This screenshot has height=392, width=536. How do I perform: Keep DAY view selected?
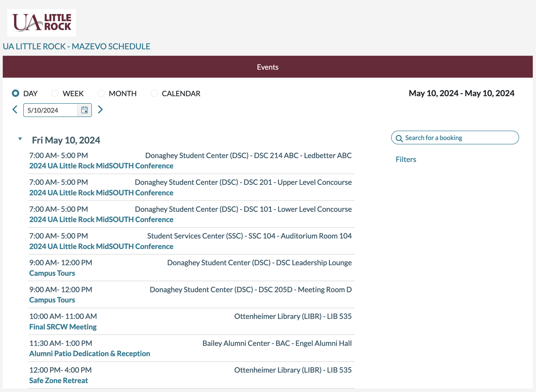[15, 93]
